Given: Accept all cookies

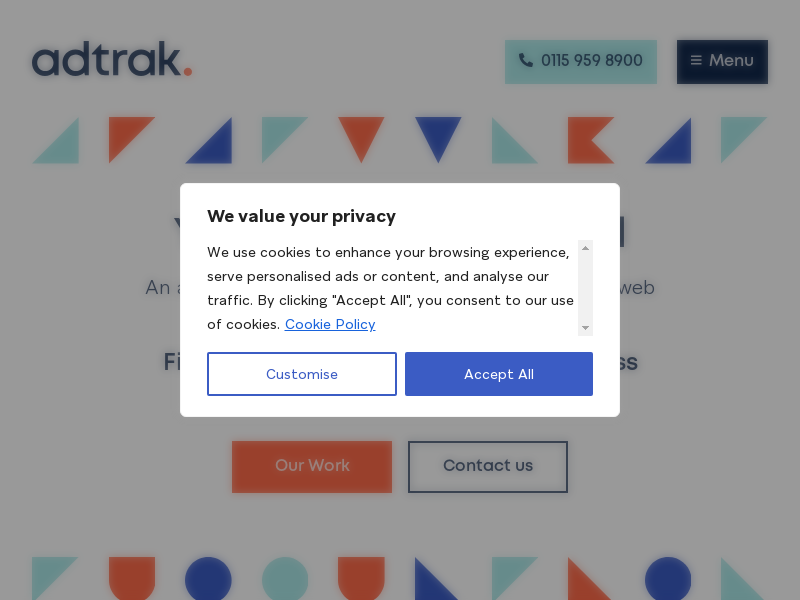Looking at the screenshot, I should (x=499, y=374).
